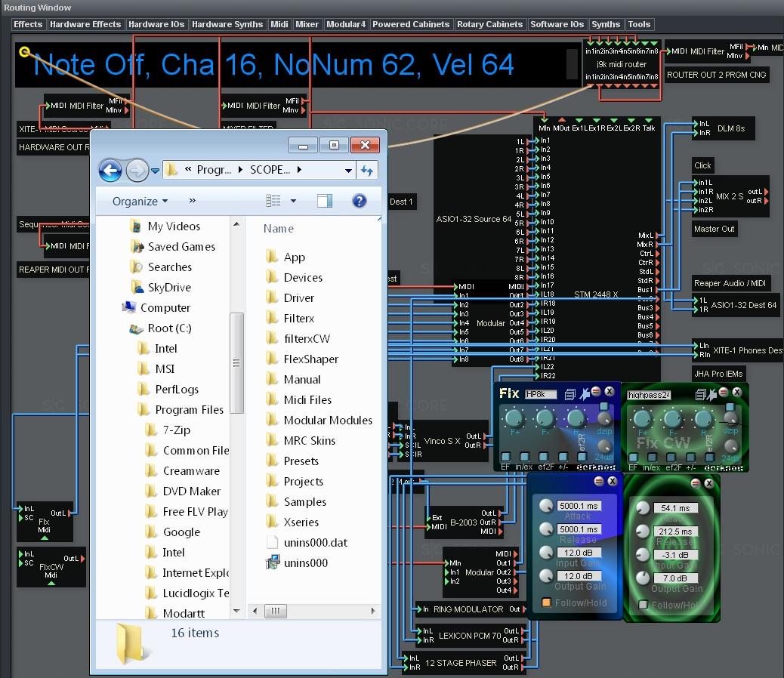Click Back arrow in Explorer window
Viewport: 784px width, 678px height.
(x=110, y=171)
